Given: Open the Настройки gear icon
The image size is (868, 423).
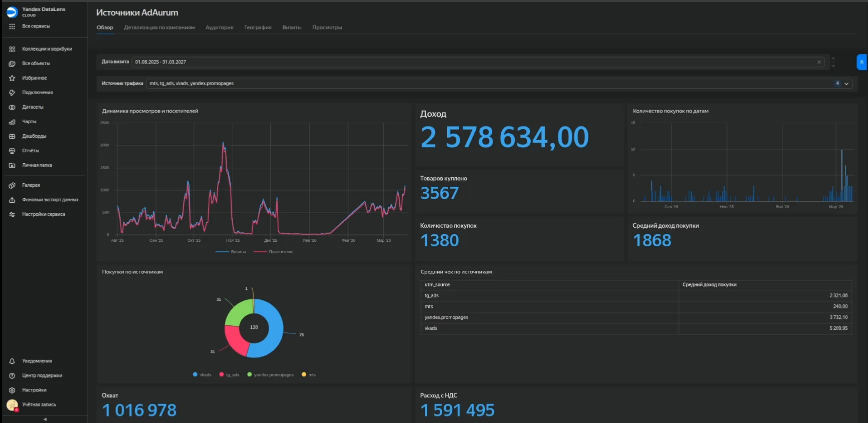Looking at the screenshot, I should tap(12, 390).
